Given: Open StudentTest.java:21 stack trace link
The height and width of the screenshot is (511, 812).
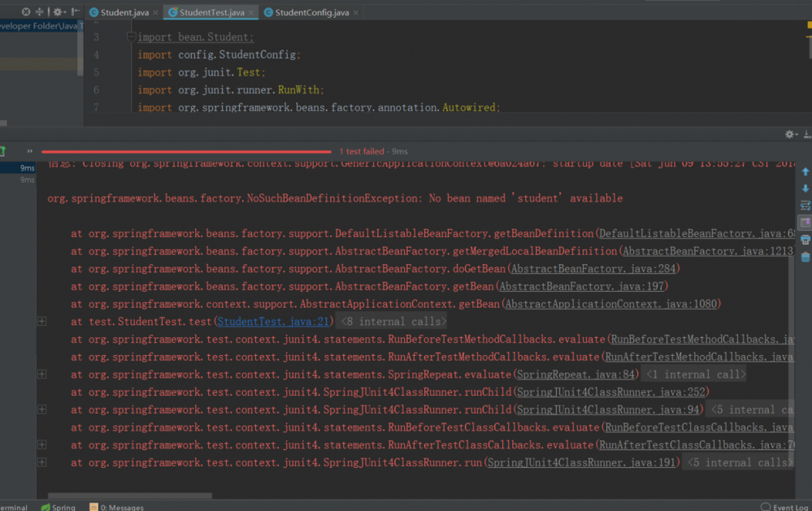Looking at the screenshot, I should click(274, 322).
